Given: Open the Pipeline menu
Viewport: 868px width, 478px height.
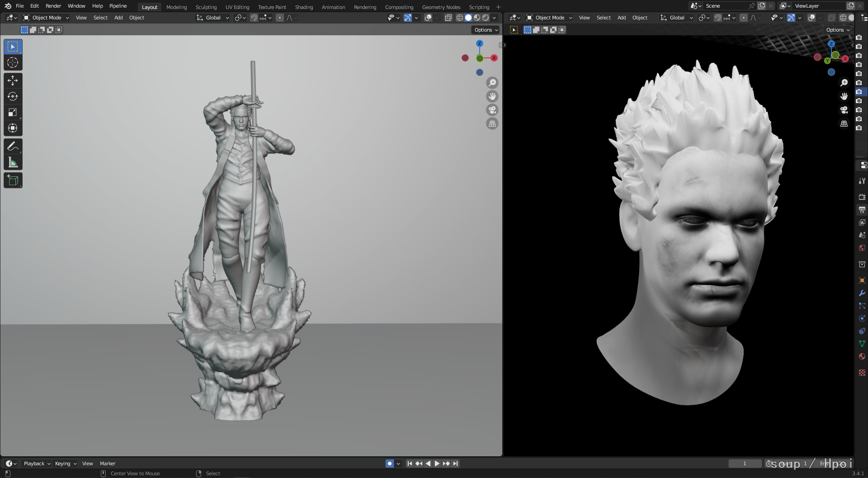Looking at the screenshot, I should pyautogui.click(x=118, y=6).
